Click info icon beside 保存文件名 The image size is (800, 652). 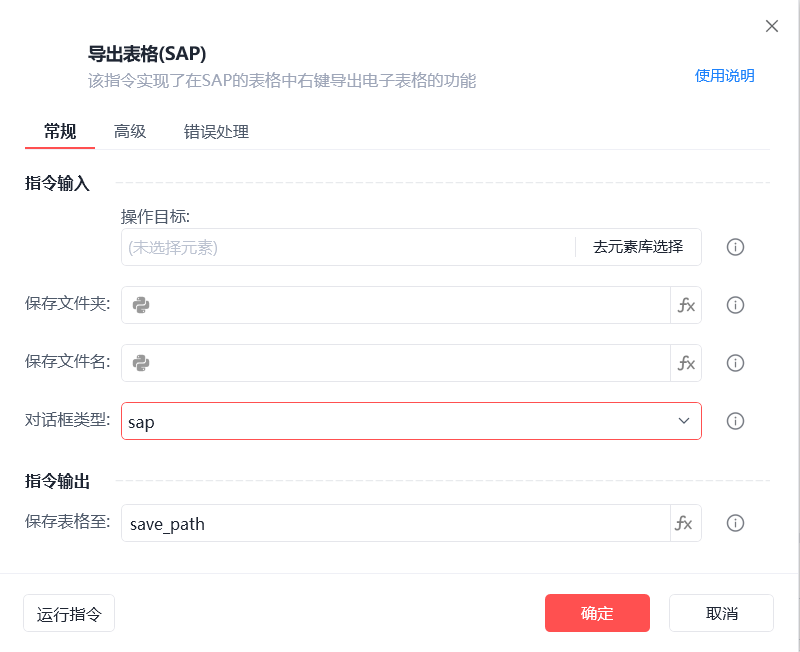[x=735, y=363]
